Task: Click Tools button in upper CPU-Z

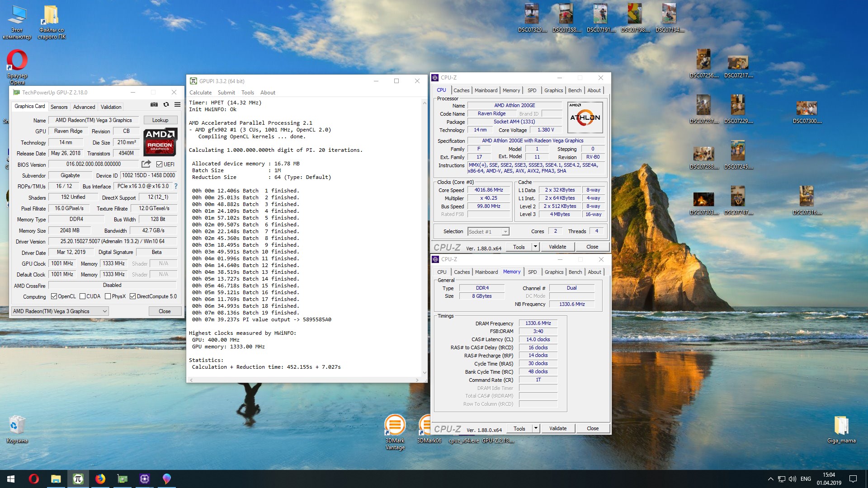Action: pos(519,247)
